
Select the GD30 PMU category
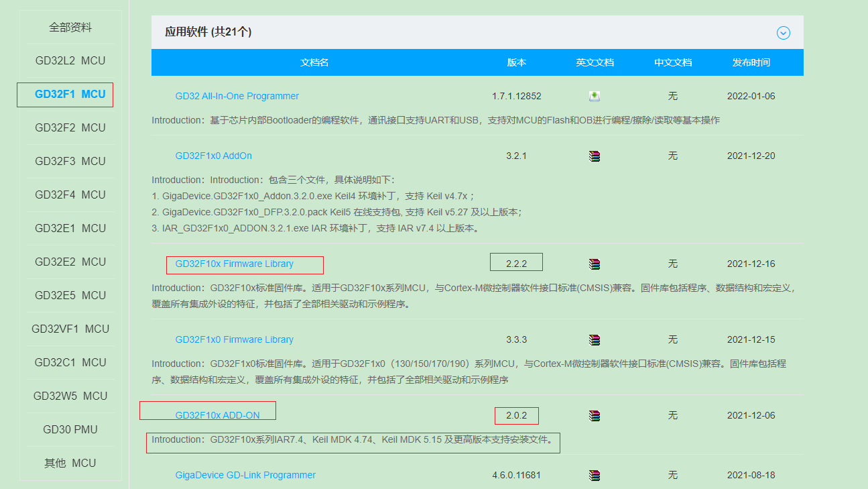[x=69, y=429]
